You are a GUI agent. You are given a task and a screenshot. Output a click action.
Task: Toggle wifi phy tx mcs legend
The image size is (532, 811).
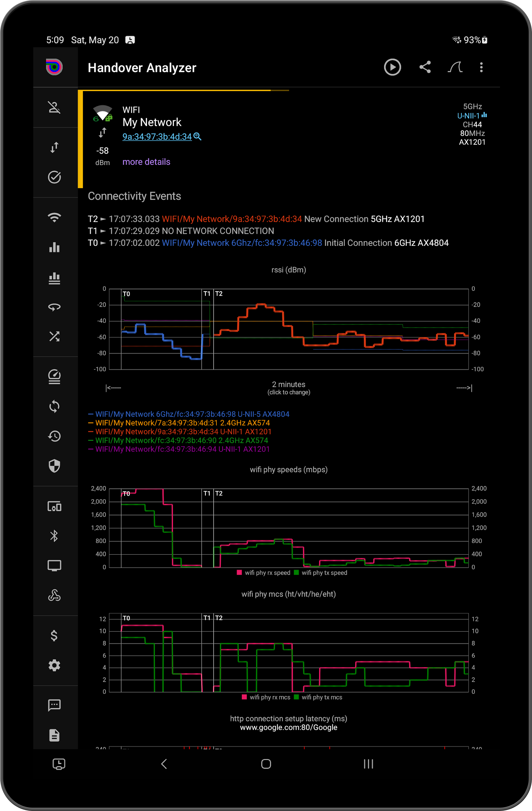pyautogui.click(x=318, y=698)
